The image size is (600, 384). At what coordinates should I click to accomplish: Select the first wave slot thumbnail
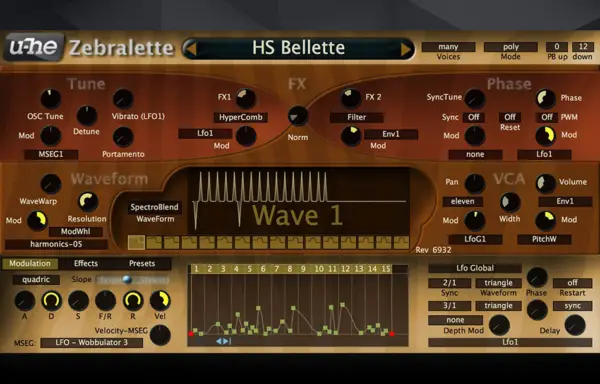[x=137, y=242]
